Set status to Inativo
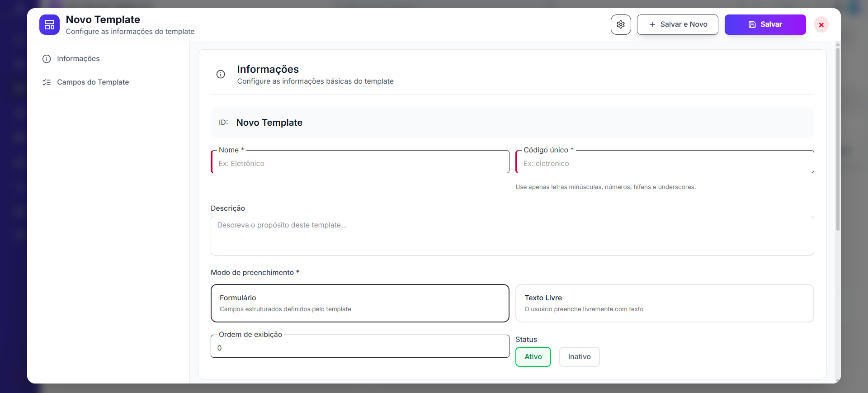The height and width of the screenshot is (393, 868). coord(579,357)
